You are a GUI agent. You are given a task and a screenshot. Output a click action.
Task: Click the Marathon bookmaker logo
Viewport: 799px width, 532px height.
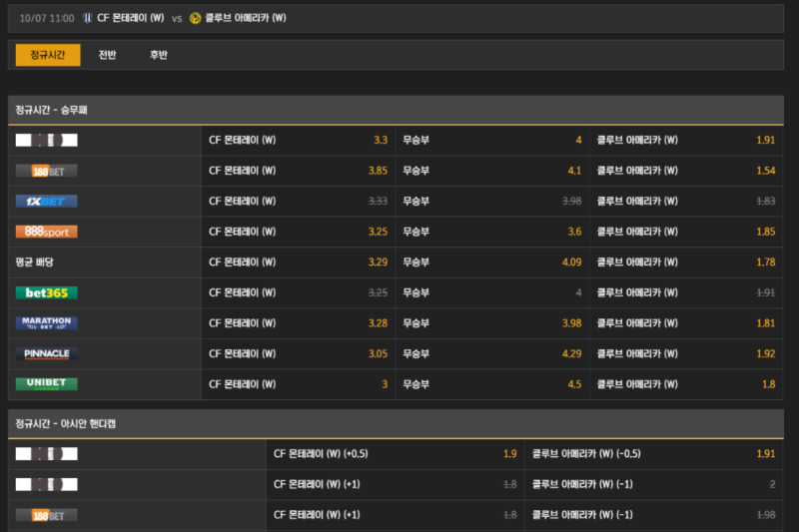(x=47, y=323)
